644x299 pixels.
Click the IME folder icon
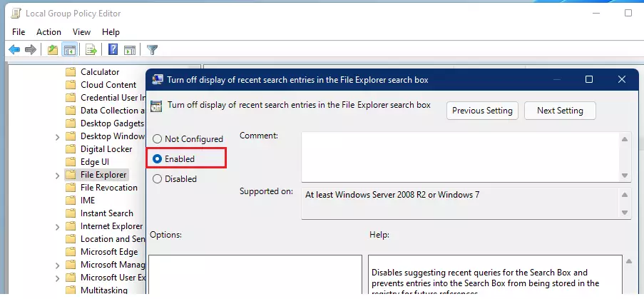click(x=71, y=200)
